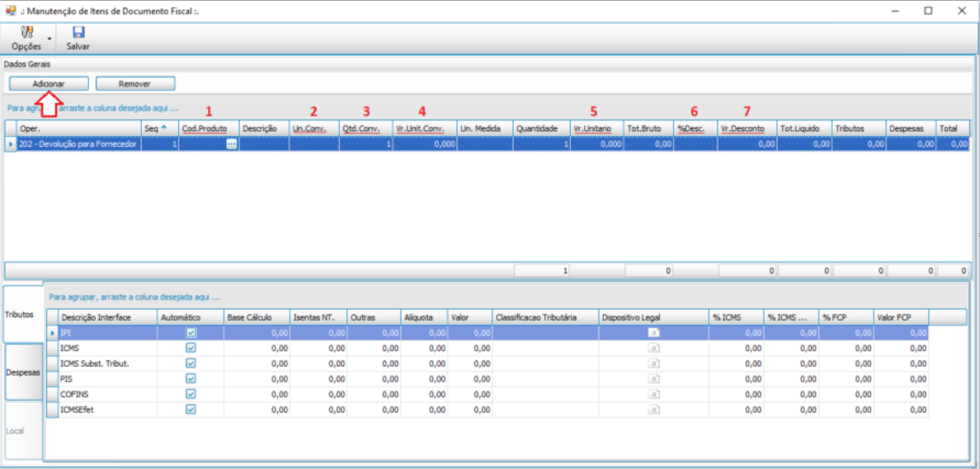Switch to the Despesas side tab

click(22, 372)
